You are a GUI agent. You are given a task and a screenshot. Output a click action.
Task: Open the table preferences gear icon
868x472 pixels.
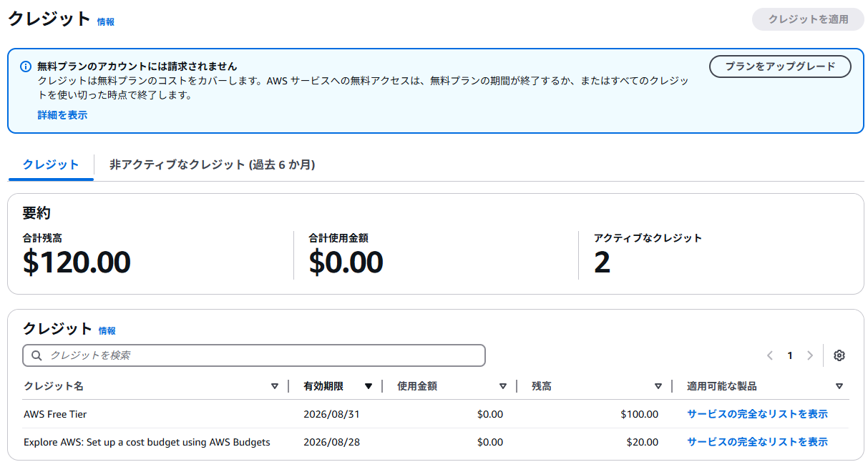coord(839,355)
